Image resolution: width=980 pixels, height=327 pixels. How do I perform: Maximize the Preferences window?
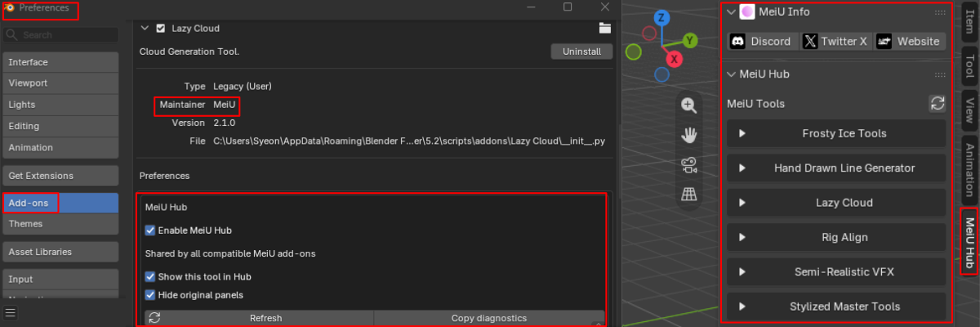tap(568, 7)
